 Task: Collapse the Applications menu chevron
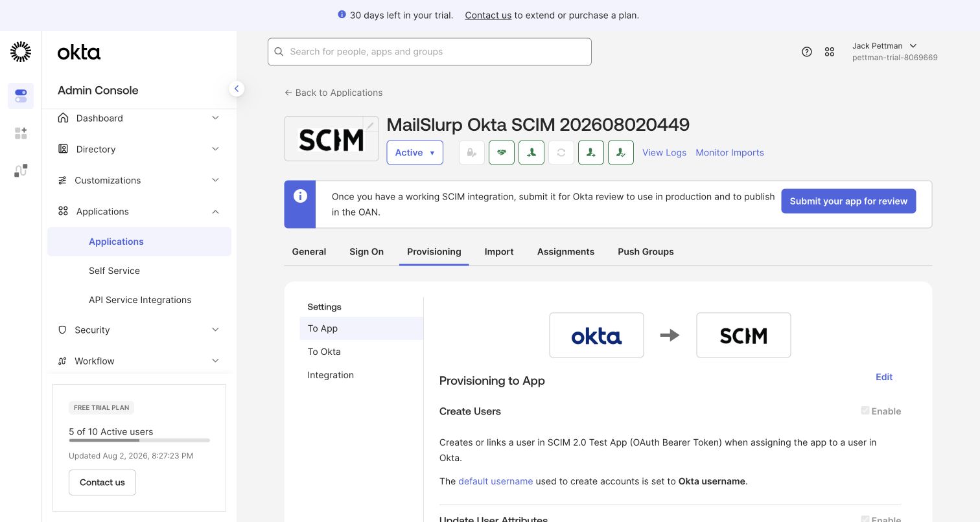click(x=216, y=211)
